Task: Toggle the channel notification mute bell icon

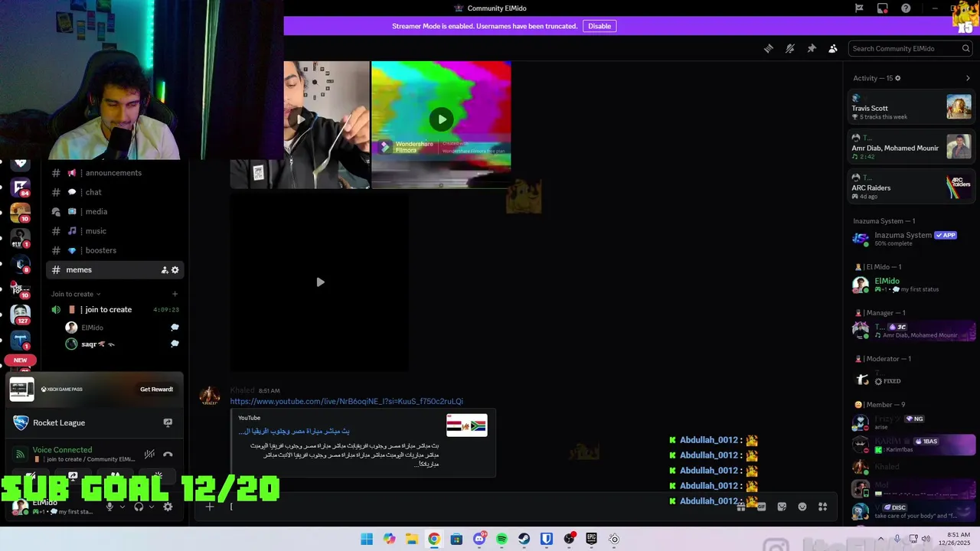Action: tap(790, 48)
